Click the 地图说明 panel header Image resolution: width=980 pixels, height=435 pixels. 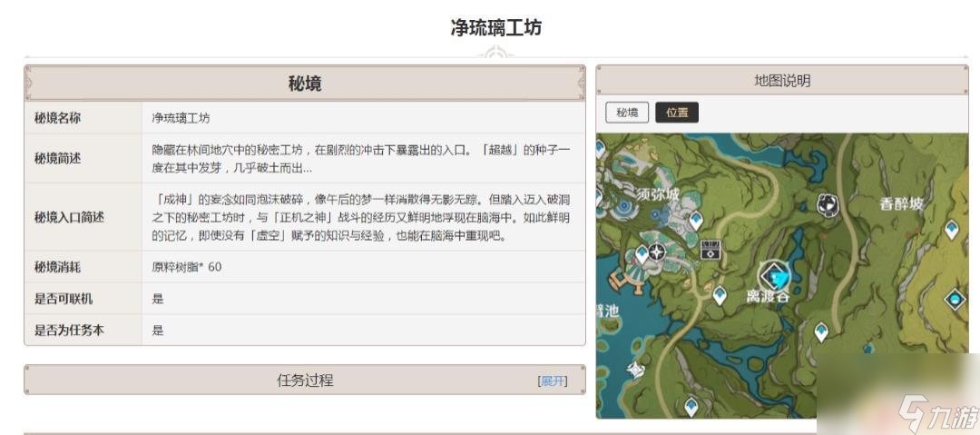[781, 81]
